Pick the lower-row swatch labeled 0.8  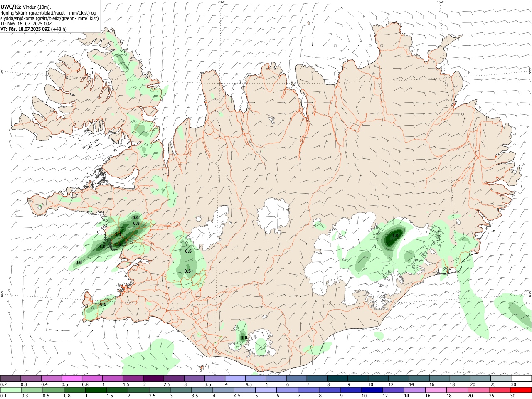click(x=75, y=390)
